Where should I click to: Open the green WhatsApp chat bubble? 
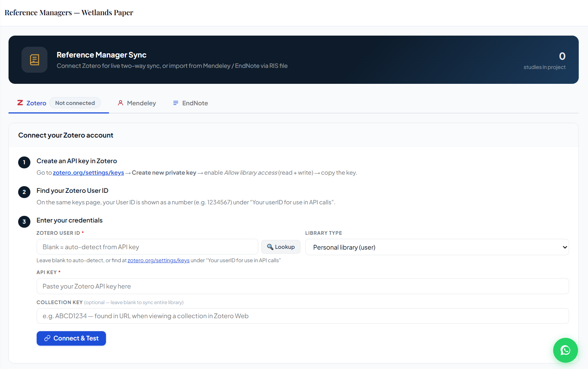565,350
